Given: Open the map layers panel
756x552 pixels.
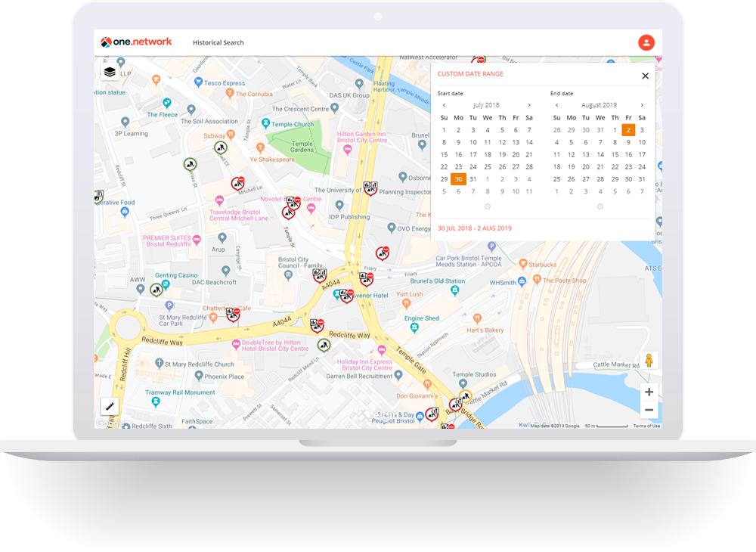Looking at the screenshot, I should tap(110, 72).
